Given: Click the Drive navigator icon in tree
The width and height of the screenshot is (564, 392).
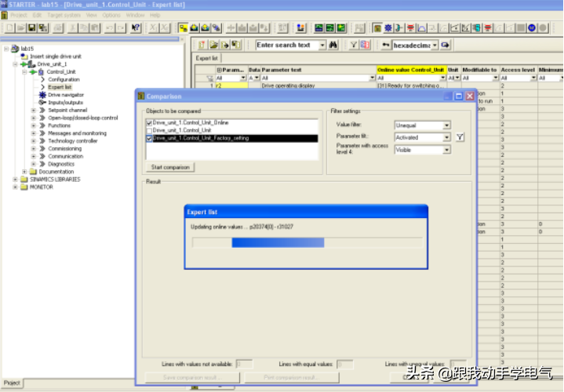Looking at the screenshot, I should (x=42, y=95).
